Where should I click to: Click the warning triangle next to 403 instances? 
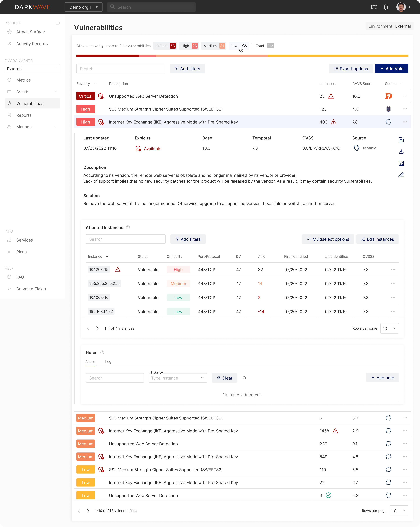coord(333,122)
